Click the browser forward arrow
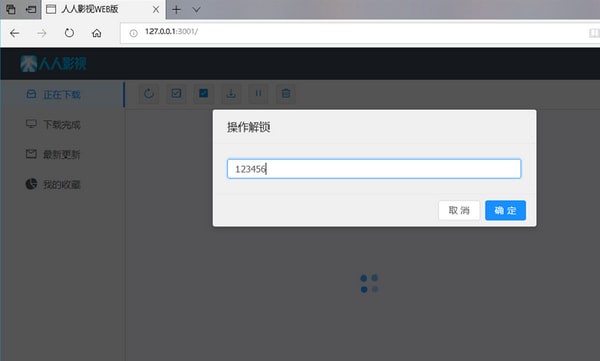600x361 pixels. click(42, 33)
